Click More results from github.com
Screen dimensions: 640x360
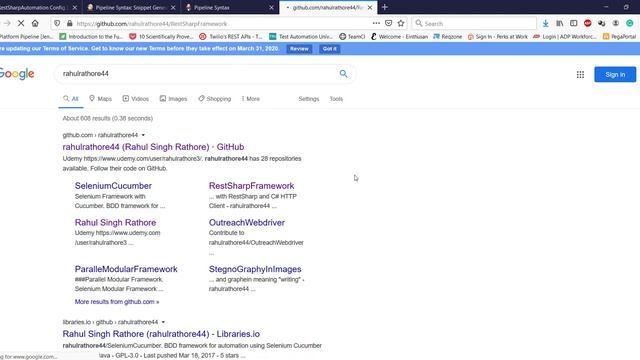pyautogui.click(x=117, y=302)
